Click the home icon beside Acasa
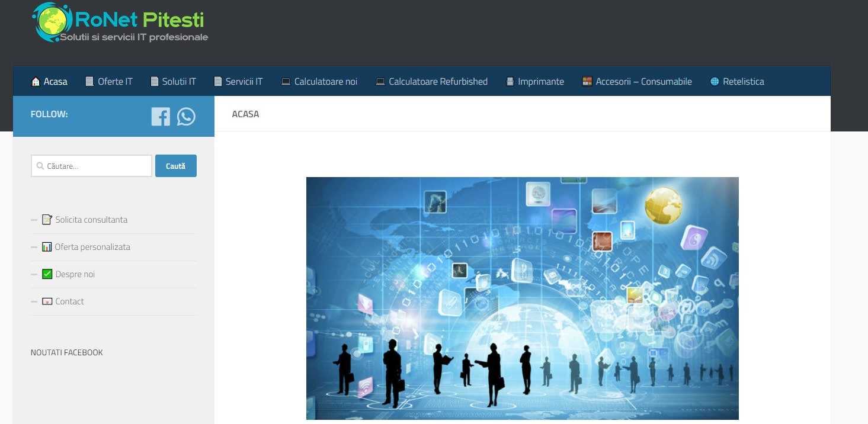Image resolution: width=868 pixels, height=424 pixels. click(x=36, y=82)
